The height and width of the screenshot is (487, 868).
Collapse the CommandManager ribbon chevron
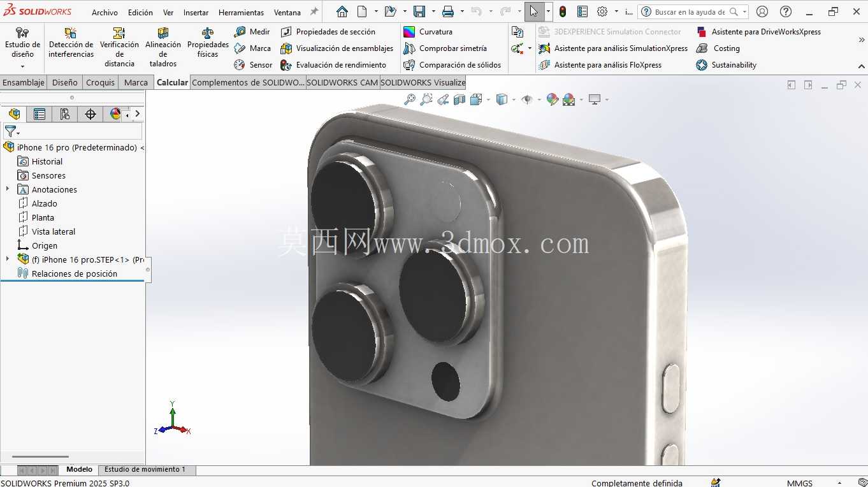click(861, 66)
